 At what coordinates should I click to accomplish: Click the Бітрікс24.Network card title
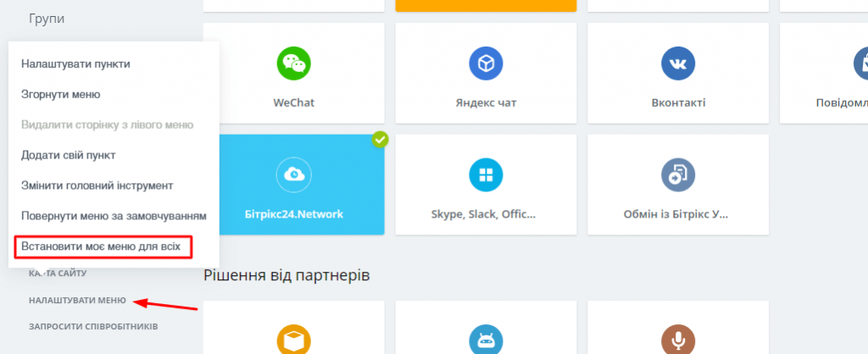pyautogui.click(x=294, y=214)
